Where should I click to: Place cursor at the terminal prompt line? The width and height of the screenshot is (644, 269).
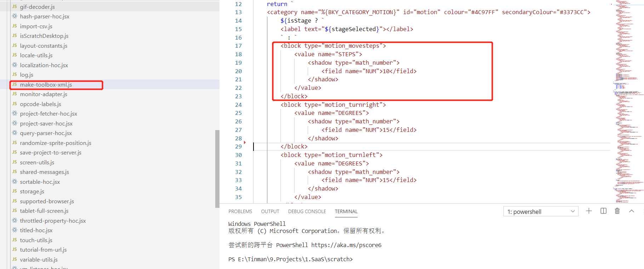click(290, 259)
